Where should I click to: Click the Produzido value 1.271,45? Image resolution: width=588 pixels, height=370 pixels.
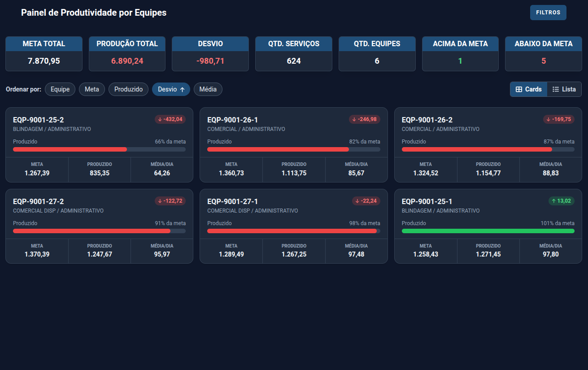488,254
